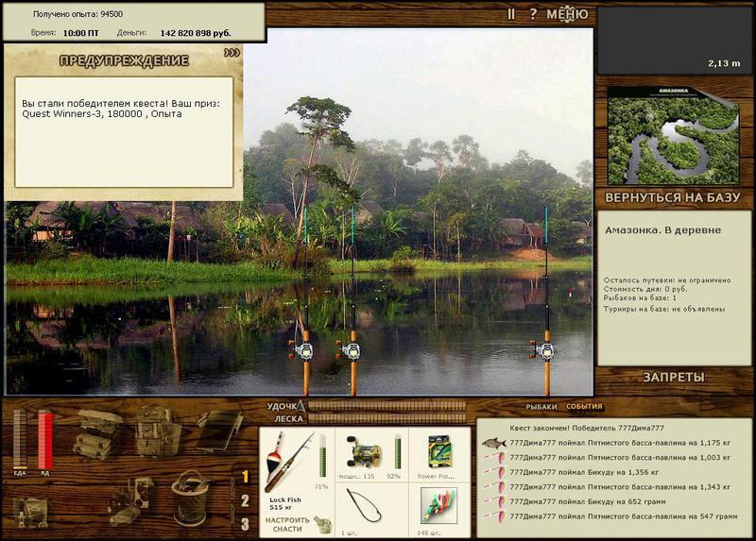756x541 pixels.
Task: Click the hook slot with 1 шт.
Action: (x=371, y=510)
